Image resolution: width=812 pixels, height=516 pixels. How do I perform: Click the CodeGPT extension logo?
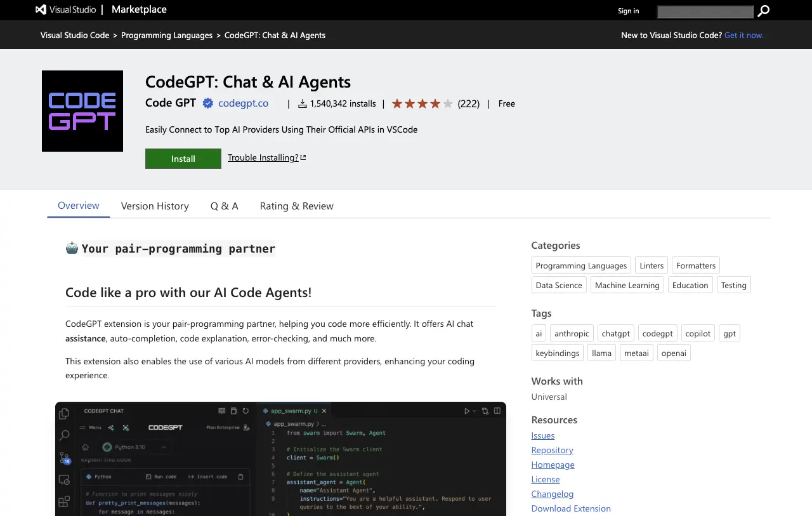82,110
